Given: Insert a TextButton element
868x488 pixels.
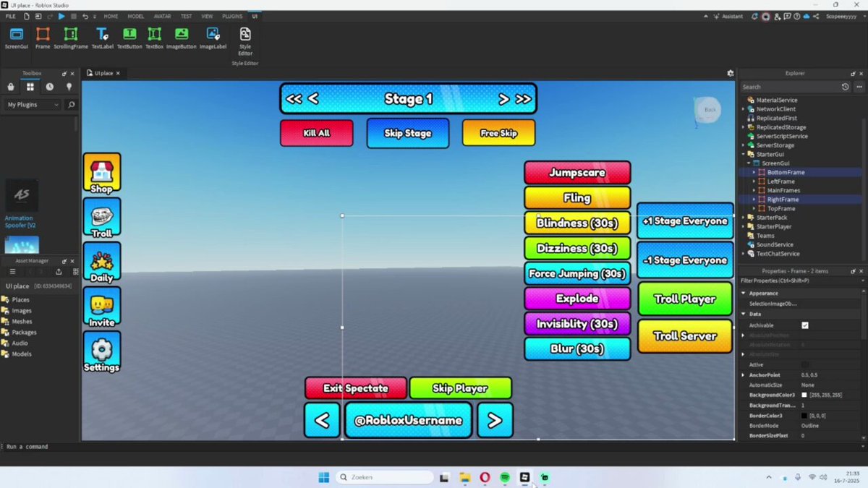Looking at the screenshot, I should tap(129, 38).
